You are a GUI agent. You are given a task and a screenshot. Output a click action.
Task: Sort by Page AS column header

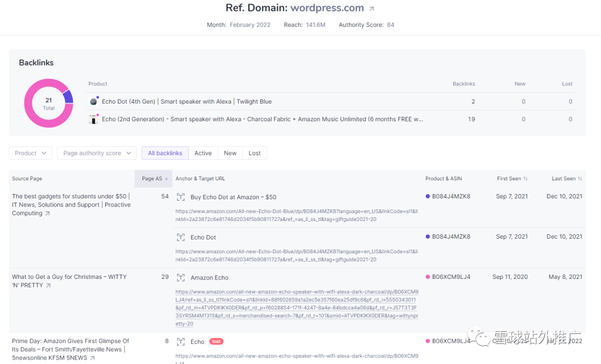point(154,179)
